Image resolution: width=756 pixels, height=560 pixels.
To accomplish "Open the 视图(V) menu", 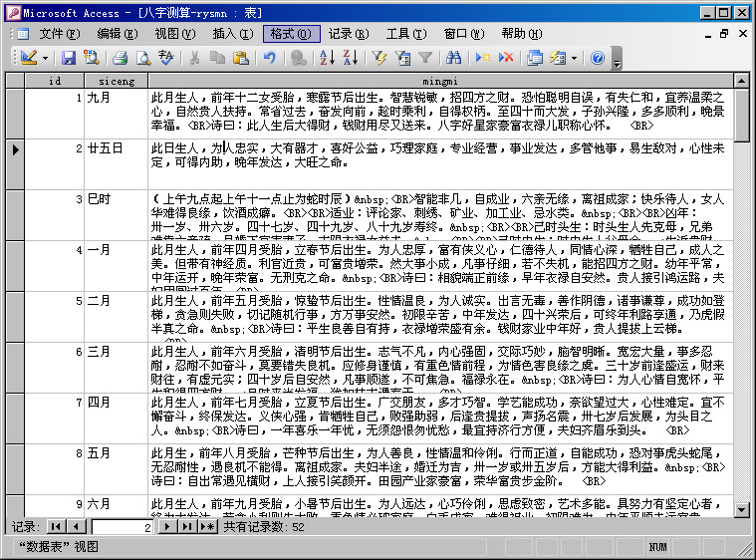I will 175,34.
